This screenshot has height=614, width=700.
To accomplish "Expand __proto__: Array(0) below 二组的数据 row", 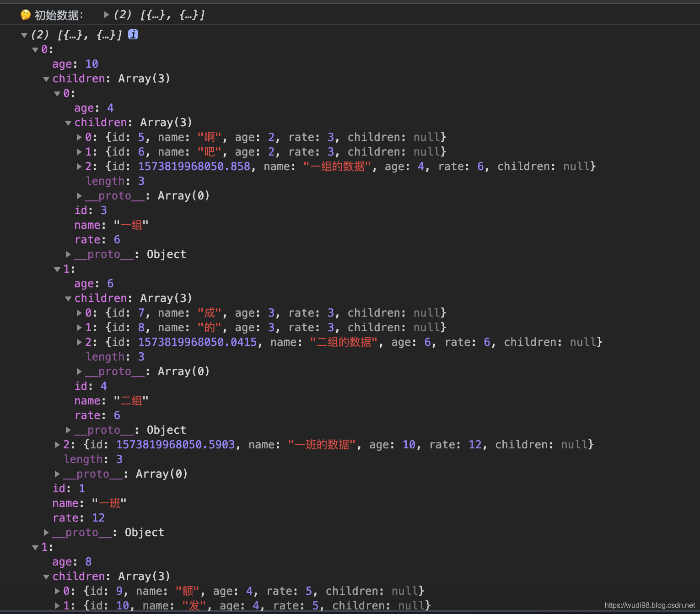I will click(x=79, y=372).
